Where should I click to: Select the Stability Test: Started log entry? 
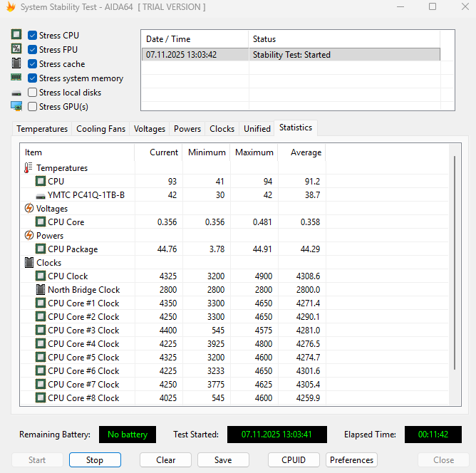[x=291, y=55]
